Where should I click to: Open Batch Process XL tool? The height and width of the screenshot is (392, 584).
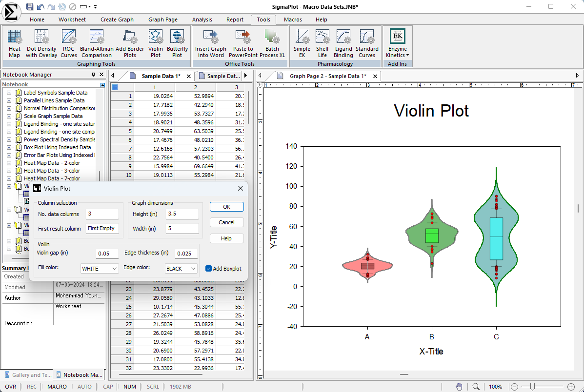tap(272, 43)
